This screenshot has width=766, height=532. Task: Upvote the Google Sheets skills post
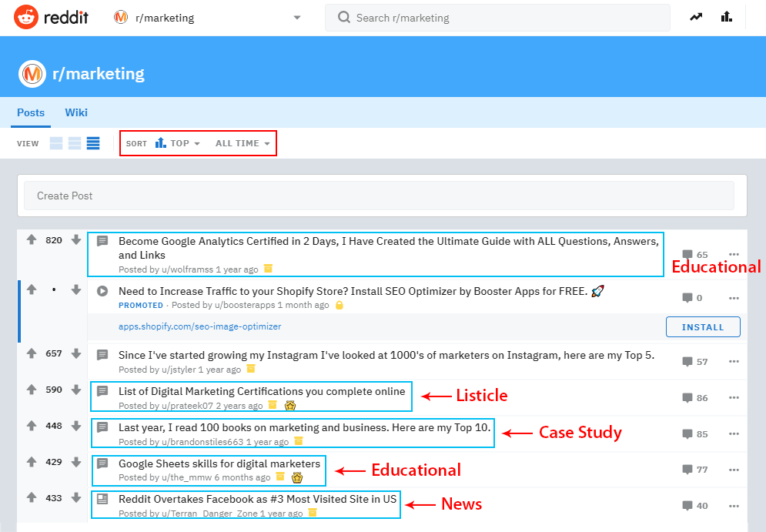pos(32,462)
